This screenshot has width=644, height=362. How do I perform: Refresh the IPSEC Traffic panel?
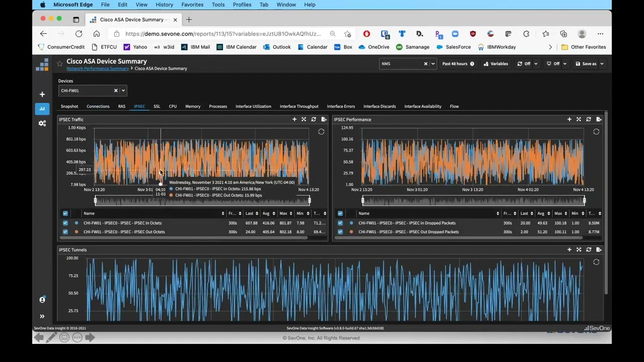tap(313, 120)
